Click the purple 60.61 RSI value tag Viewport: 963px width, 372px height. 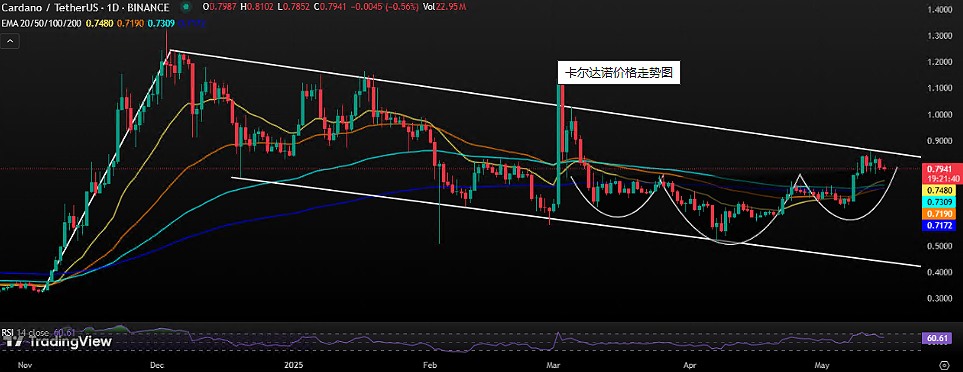tap(937, 338)
